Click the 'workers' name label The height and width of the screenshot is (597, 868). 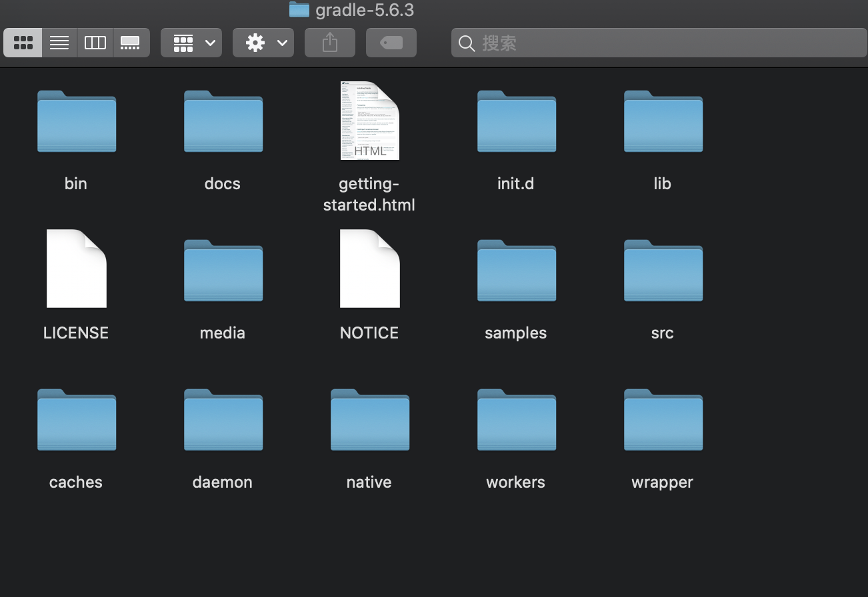516,482
